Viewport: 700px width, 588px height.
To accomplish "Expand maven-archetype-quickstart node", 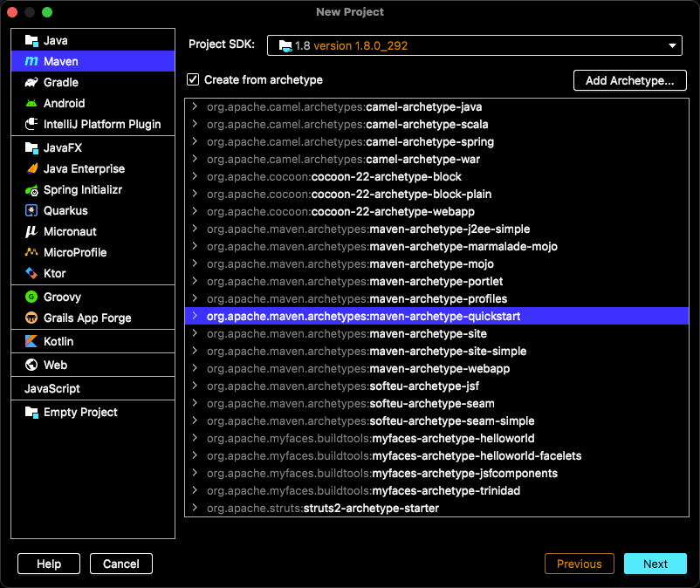I will tap(195, 316).
